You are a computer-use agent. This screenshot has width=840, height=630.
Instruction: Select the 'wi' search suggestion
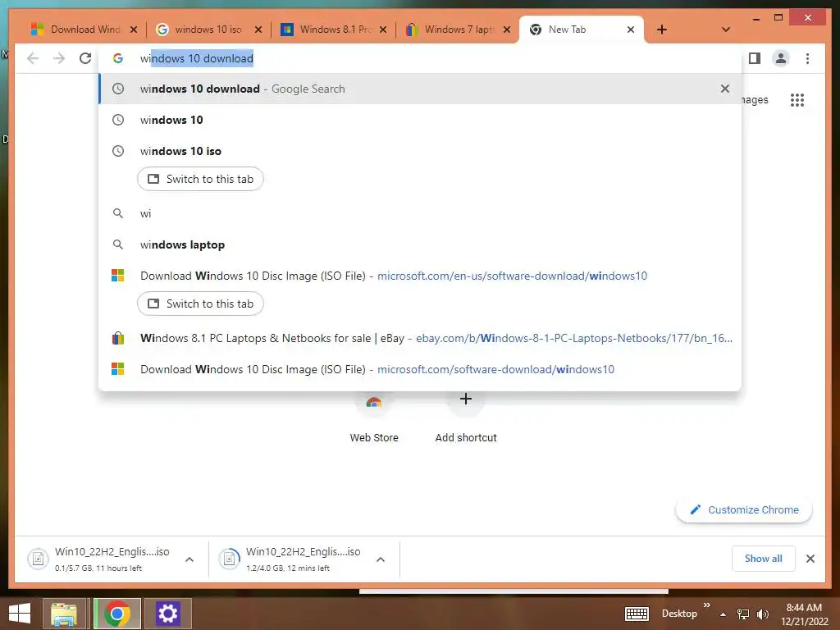coord(420,214)
